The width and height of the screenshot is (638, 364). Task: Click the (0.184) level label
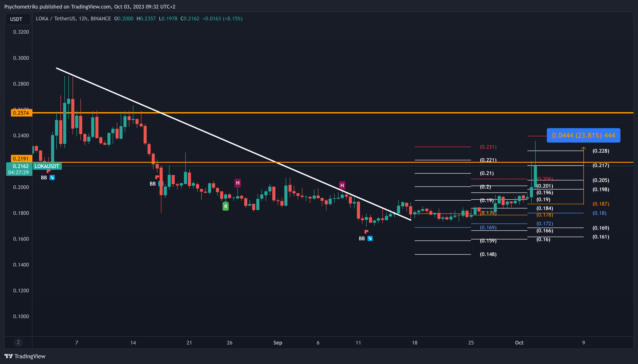(545, 208)
